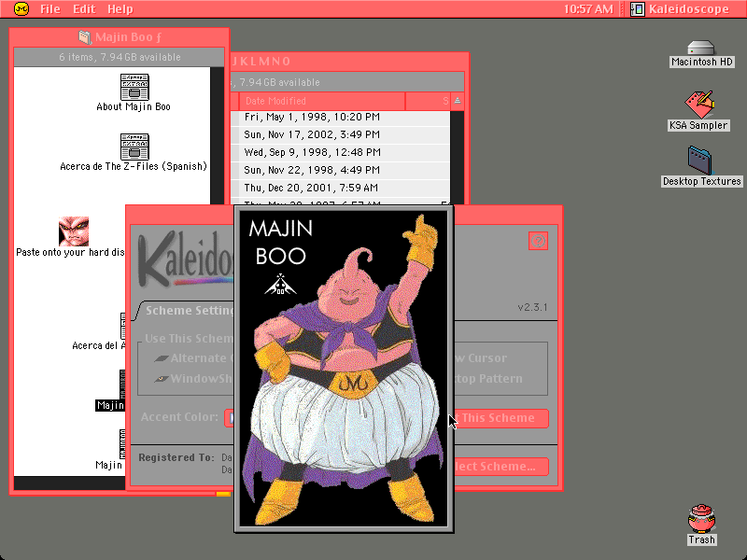This screenshot has width=747, height=560.
Task: Click the 10:57 AM menu bar clock
Action: pyautogui.click(x=588, y=9)
